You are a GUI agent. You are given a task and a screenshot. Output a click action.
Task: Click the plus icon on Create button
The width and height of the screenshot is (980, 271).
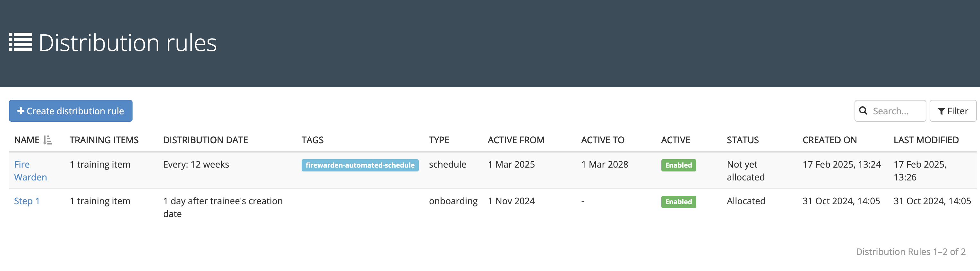(21, 111)
